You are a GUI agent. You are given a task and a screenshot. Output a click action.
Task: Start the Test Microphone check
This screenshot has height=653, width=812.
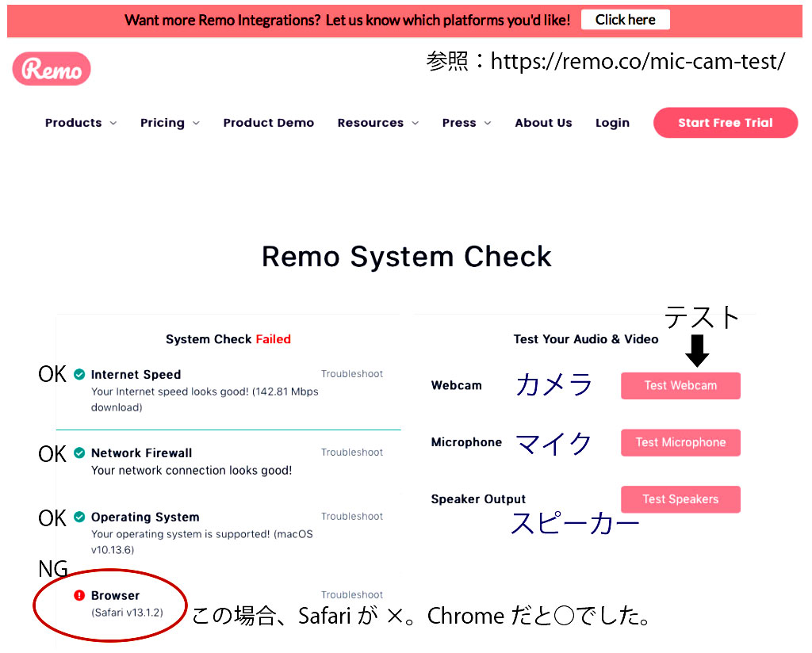pyautogui.click(x=680, y=442)
